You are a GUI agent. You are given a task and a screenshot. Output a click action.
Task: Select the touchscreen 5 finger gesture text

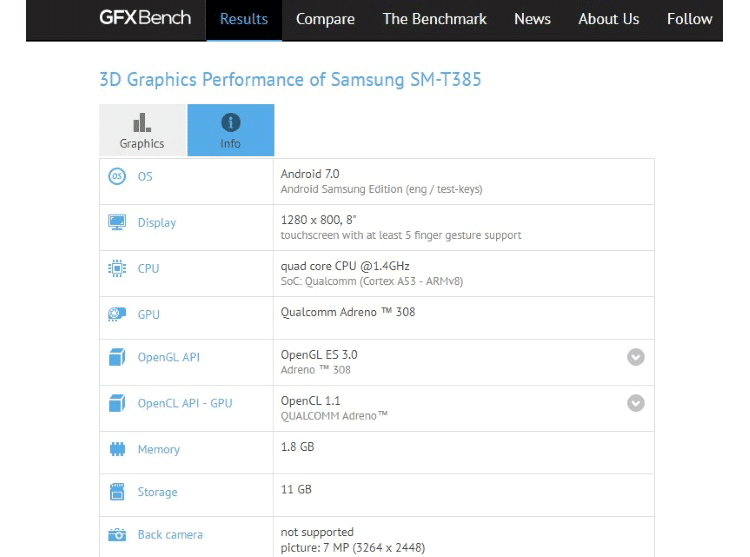401,235
